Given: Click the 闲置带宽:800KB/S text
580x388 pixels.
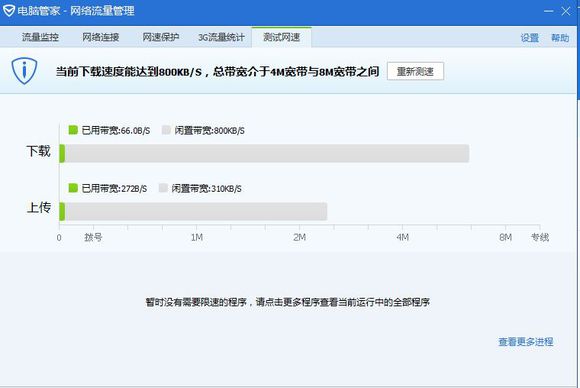Looking at the screenshot, I should [209, 131].
